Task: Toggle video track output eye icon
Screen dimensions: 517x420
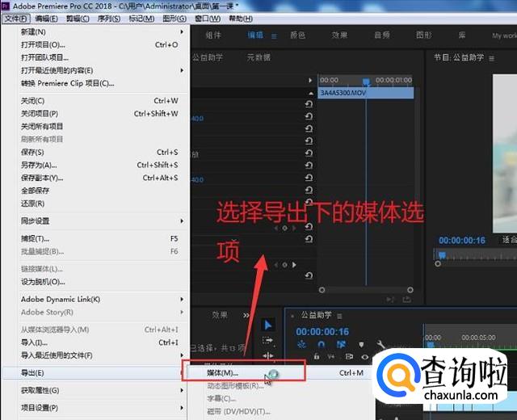Action: (365, 357)
